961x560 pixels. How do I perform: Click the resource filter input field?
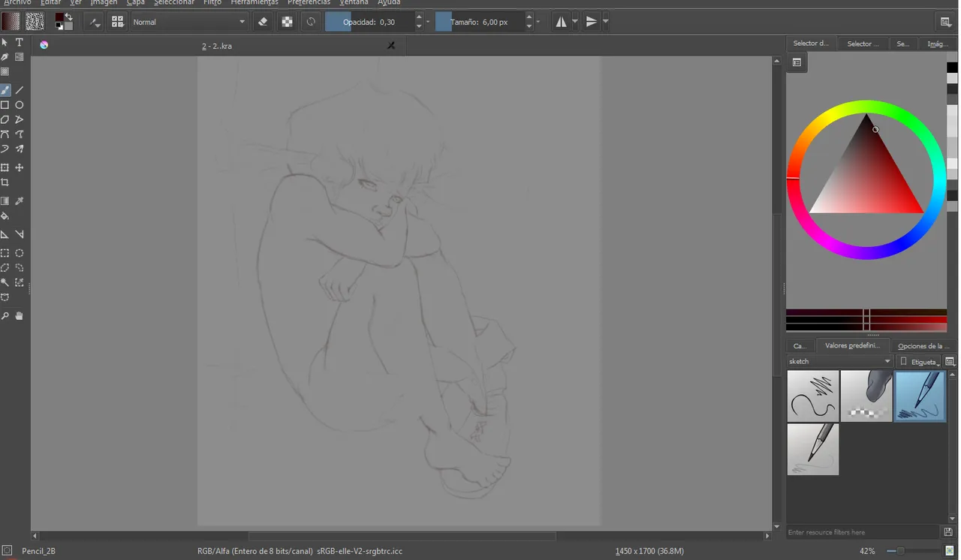point(863,532)
